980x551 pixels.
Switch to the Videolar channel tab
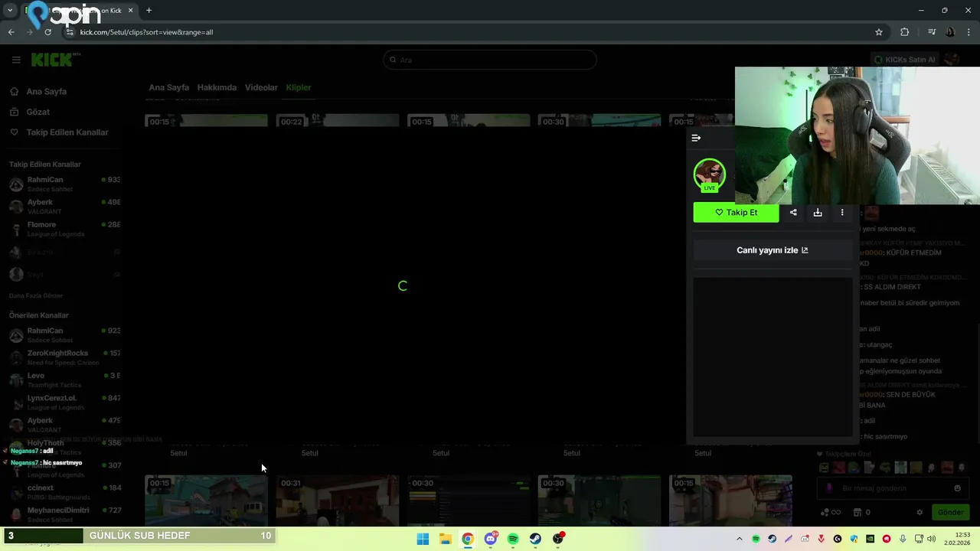pos(261,87)
